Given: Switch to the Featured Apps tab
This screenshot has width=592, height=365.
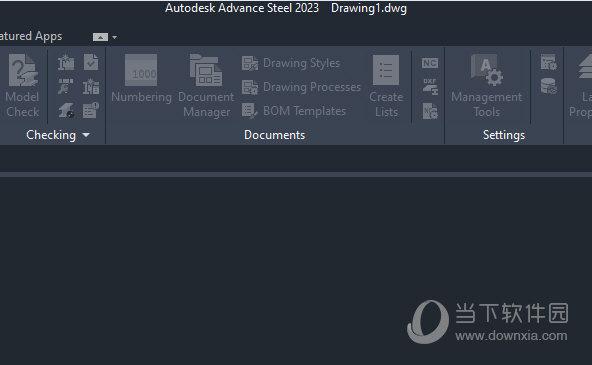Looking at the screenshot, I should click(x=31, y=36).
